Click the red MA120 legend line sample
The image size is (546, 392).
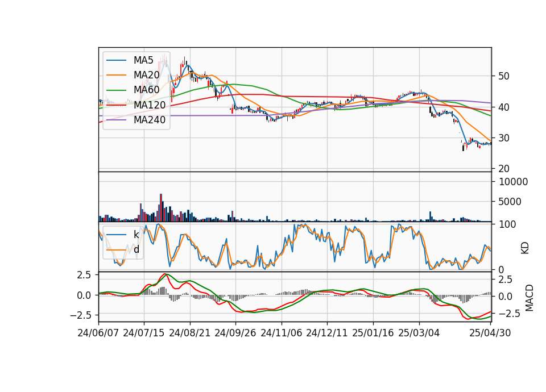116,105
